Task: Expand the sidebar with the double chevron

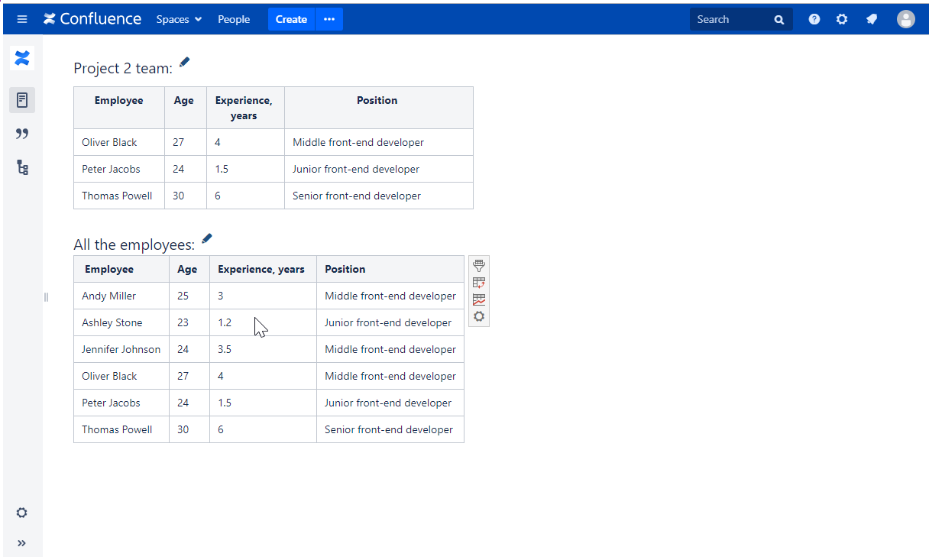Action: pos(22,543)
